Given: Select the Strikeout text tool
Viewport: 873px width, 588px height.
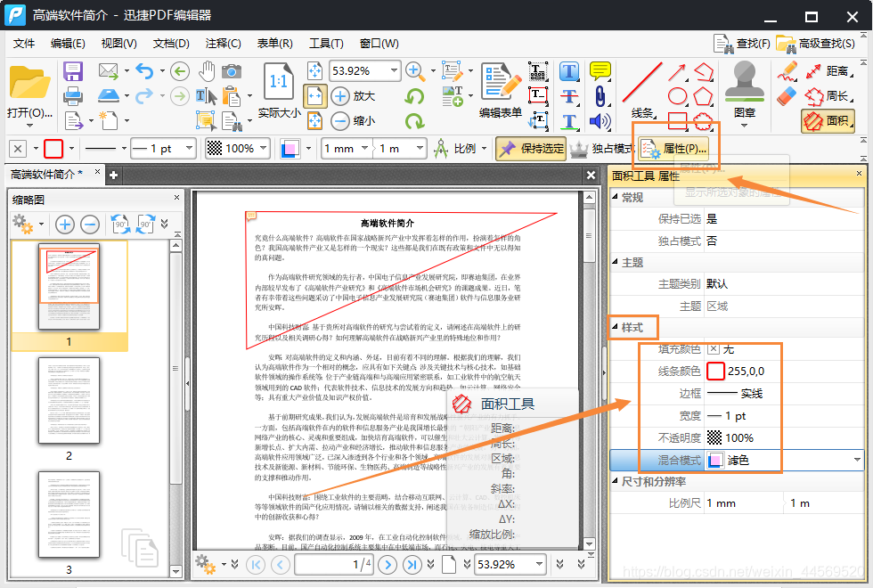Looking at the screenshot, I should [569, 96].
